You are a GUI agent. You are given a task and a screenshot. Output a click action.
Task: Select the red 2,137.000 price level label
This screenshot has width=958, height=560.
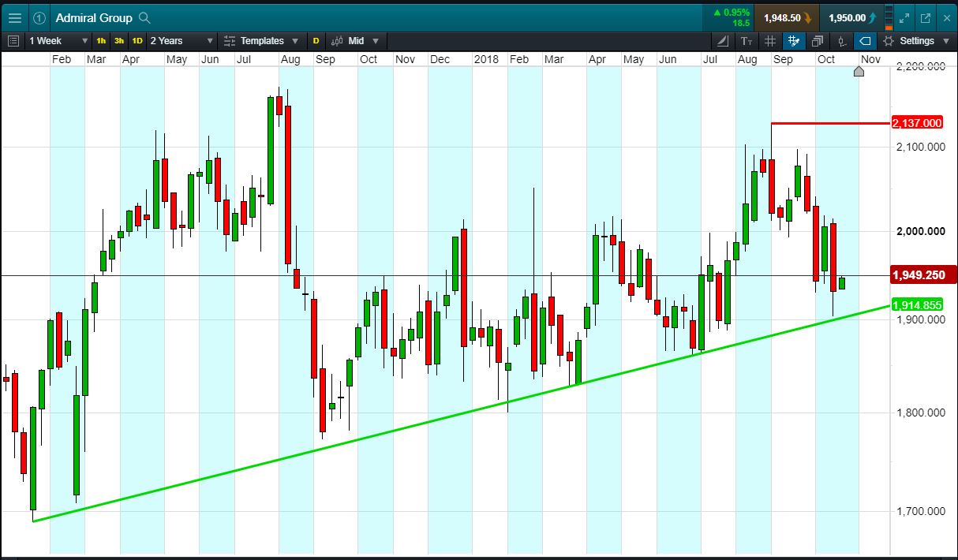[917, 122]
